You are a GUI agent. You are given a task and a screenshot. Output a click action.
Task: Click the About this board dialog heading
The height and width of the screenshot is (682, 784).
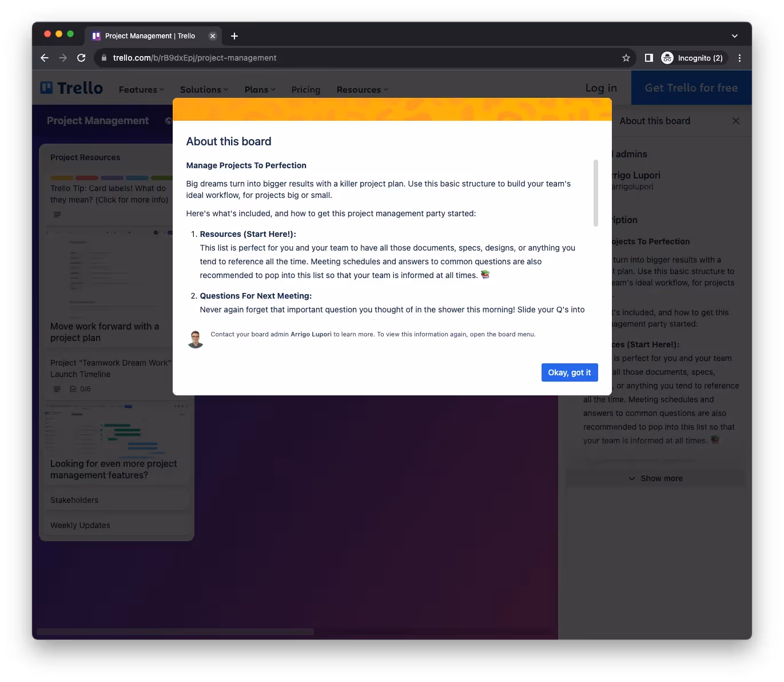tap(229, 141)
